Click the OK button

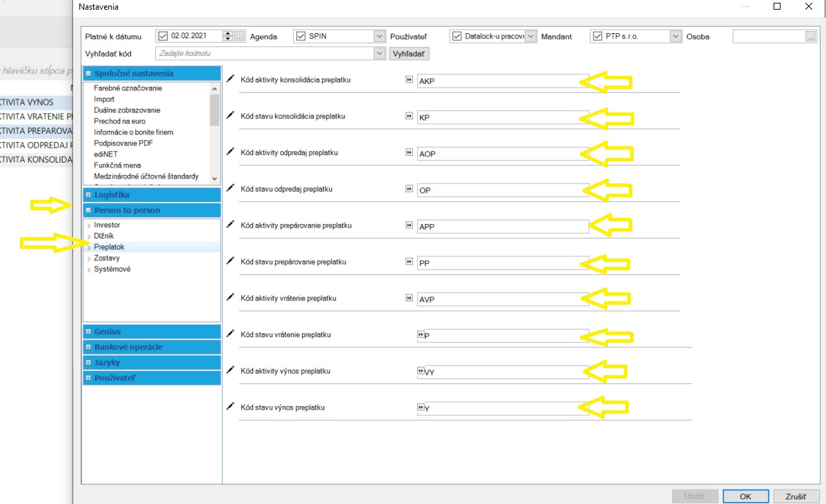coord(745,496)
